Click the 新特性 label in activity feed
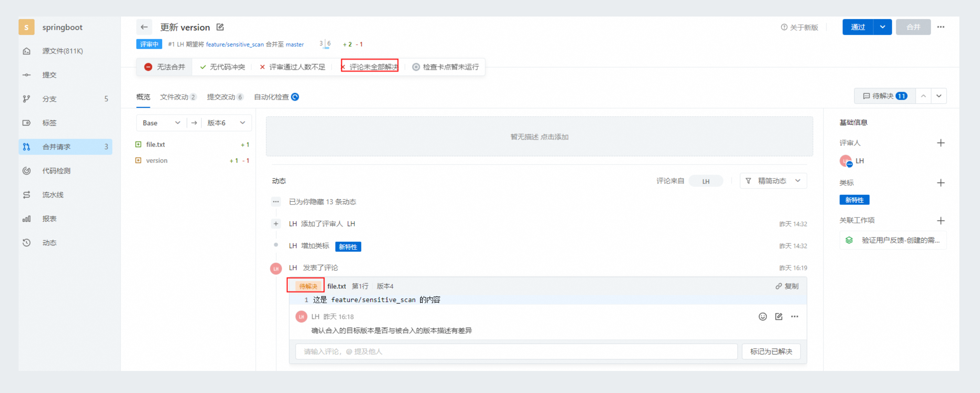980x393 pixels. (348, 247)
